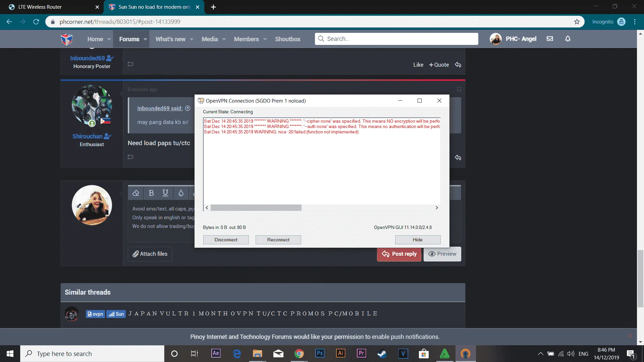Open text color droplet in editor
Image resolution: width=644 pixels, height=362 pixels.
pos(181,193)
